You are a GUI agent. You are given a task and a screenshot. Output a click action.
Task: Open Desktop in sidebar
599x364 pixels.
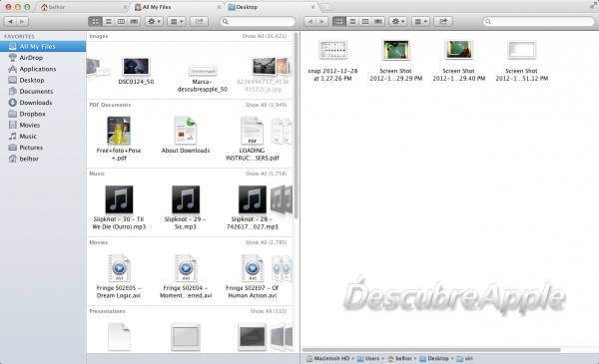point(43,80)
